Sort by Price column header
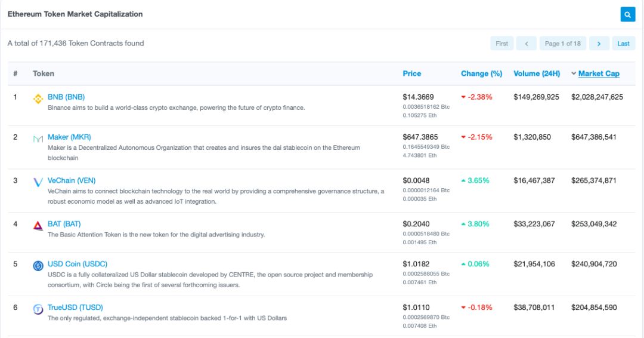 411,73
